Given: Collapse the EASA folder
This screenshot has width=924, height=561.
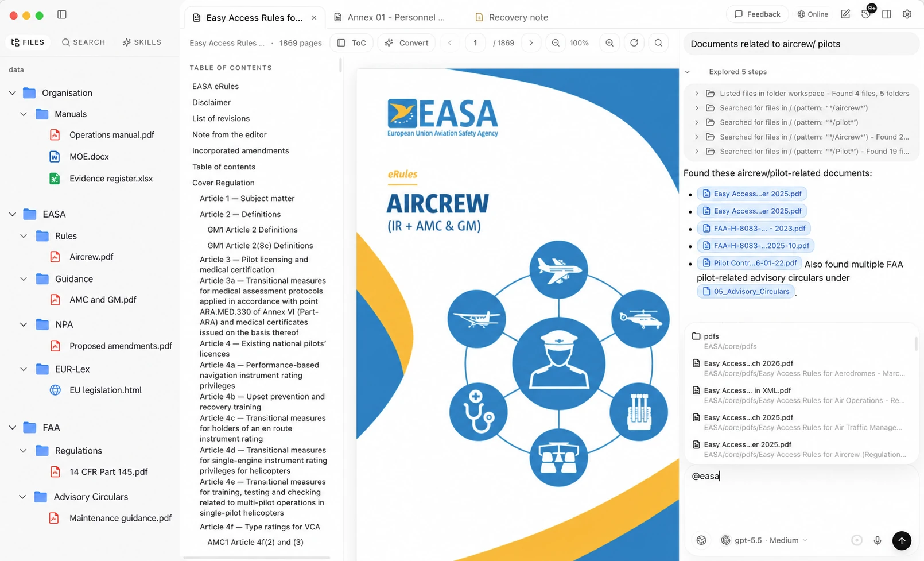Looking at the screenshot, I should 13,214.
